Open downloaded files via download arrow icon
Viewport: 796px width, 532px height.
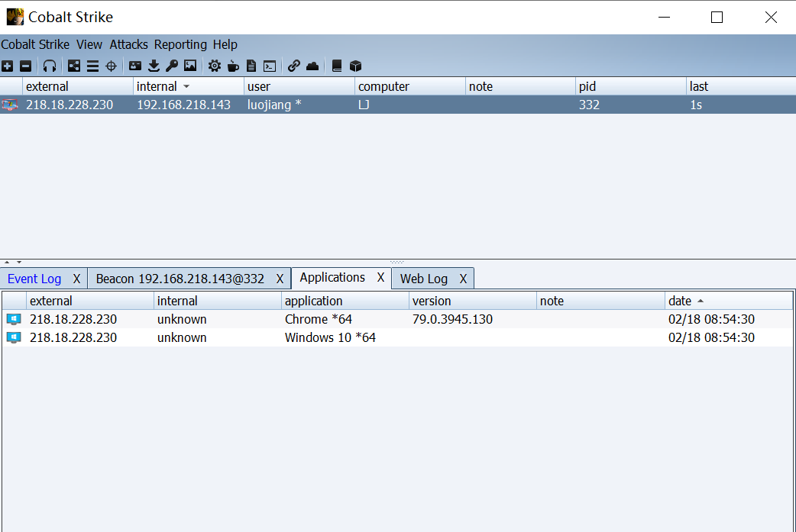click(154, 66)
